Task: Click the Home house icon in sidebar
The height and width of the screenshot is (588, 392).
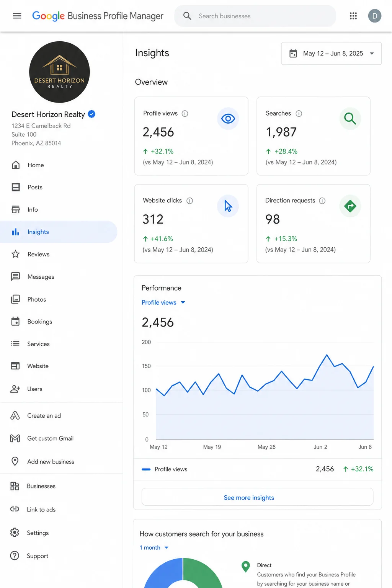Action: 16,165
